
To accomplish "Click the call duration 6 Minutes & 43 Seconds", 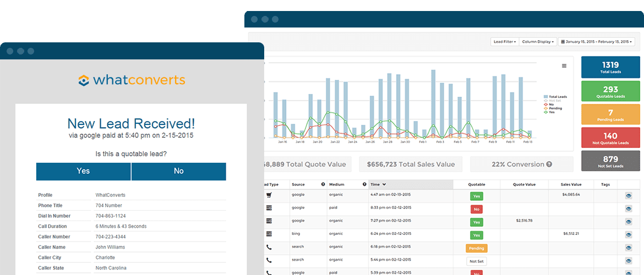I will [121, 226].
